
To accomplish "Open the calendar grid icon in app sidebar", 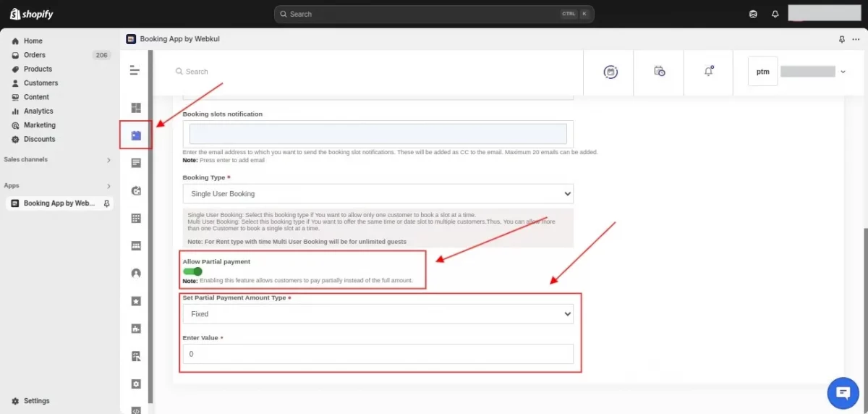I will point(135,218).
